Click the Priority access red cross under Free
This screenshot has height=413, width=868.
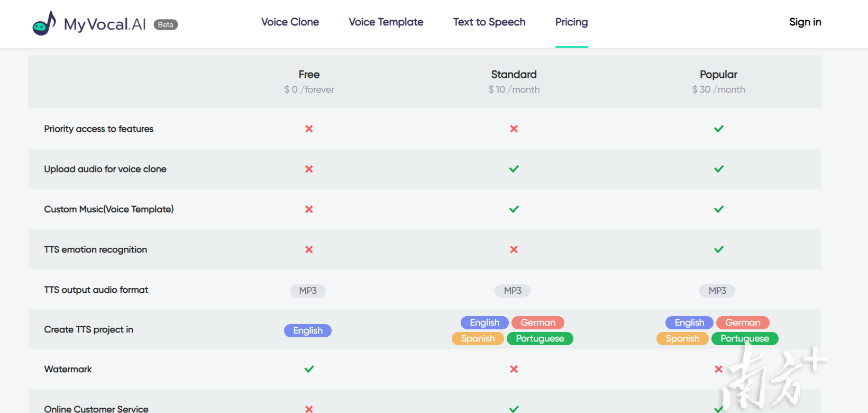[x=309, y=129]
